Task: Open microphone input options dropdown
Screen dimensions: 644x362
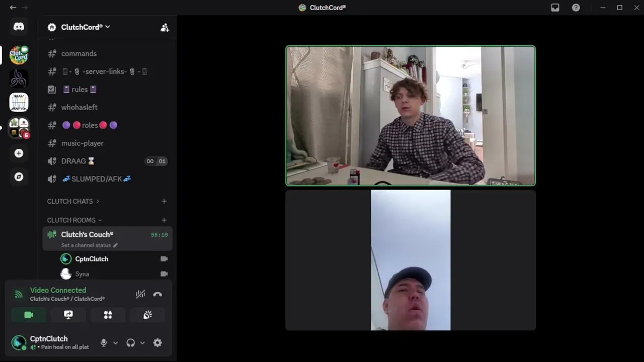Action: pyautogui.click(x=115, y=343)
